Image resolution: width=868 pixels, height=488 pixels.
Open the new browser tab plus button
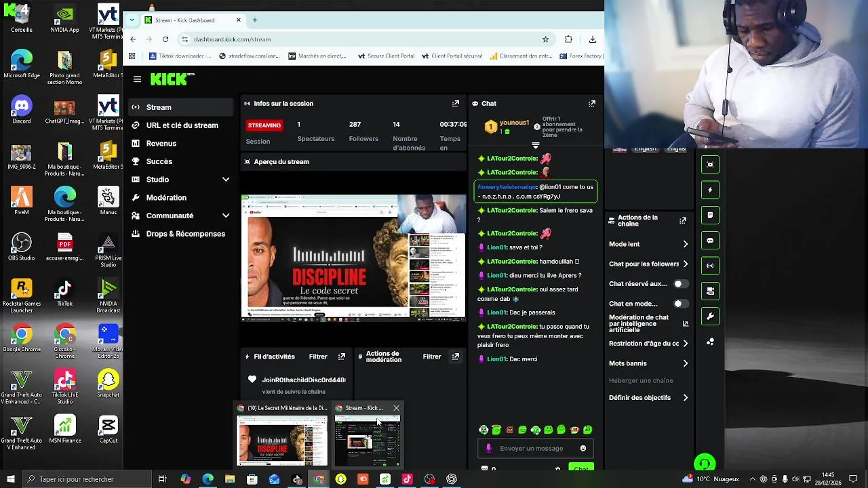pos(255,20)
